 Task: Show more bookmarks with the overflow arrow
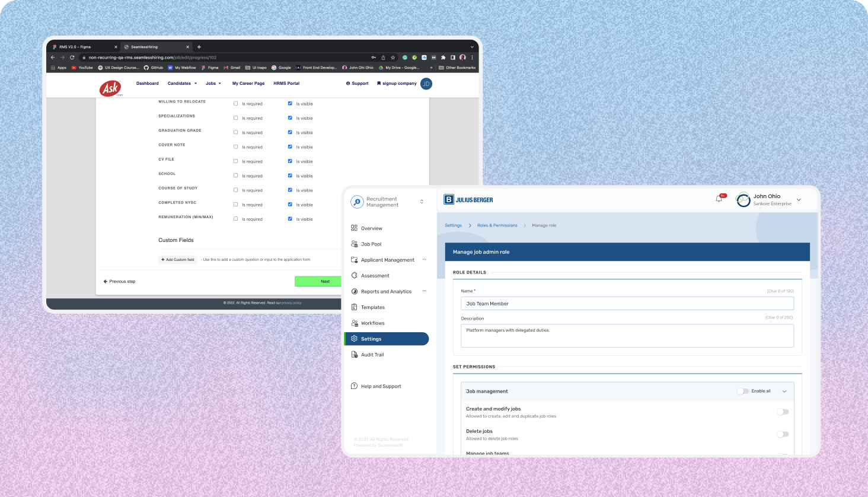tap(432, 68)
